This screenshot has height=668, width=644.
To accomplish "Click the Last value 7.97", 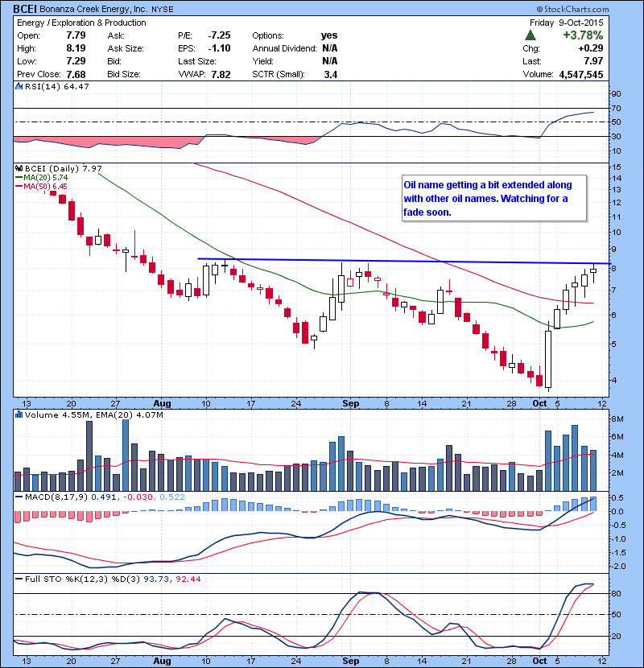I will pos(594,61).
